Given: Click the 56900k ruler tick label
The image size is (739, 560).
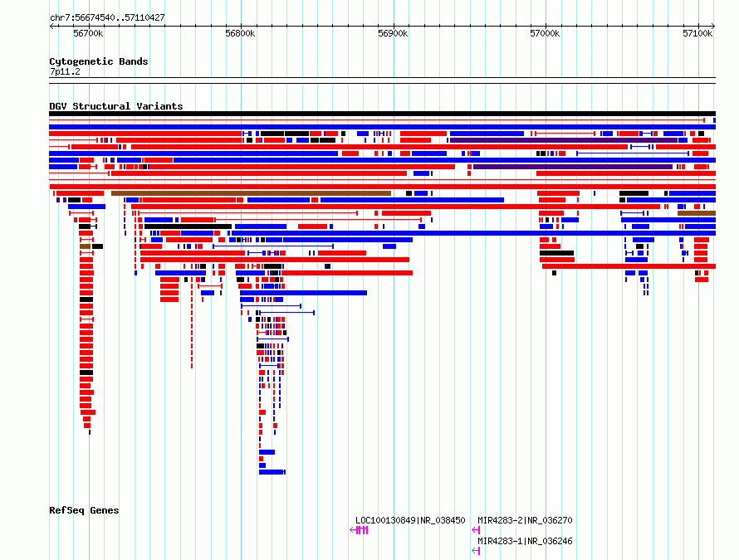Looking at the screenshot, I should tap(393, 33).
